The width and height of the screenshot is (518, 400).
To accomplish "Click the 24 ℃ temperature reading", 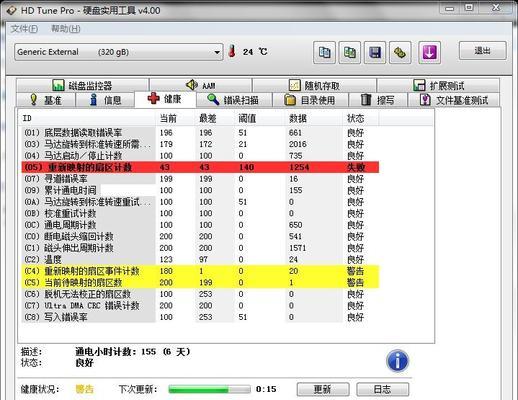I will coord(255,52).
